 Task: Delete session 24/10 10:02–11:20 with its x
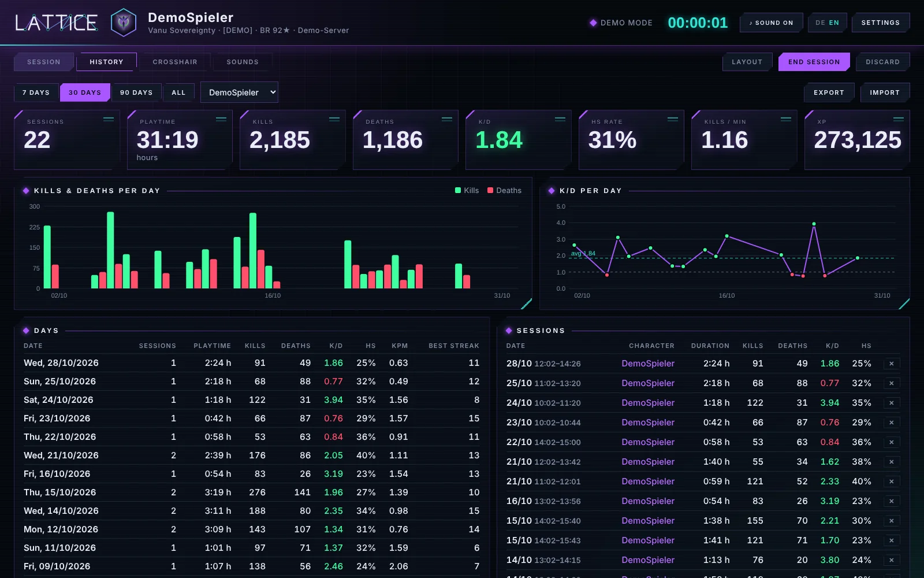pos(891,403)
